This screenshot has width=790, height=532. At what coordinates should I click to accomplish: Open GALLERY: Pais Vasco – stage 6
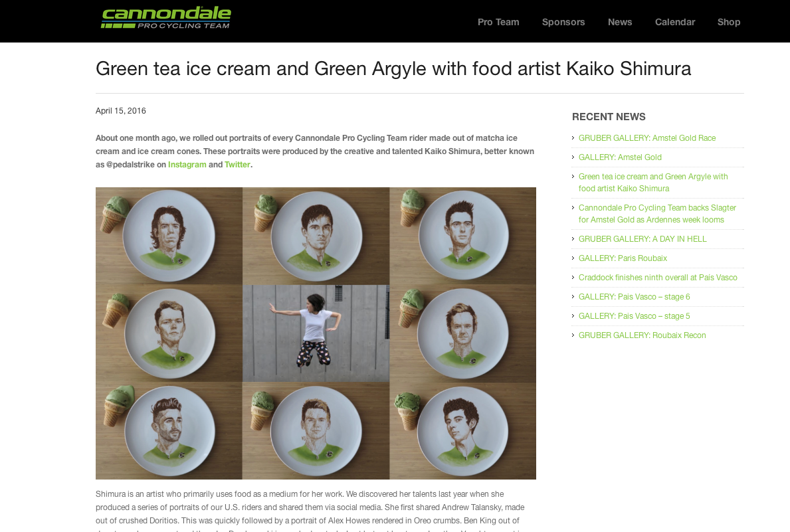(x=634, y=297)
